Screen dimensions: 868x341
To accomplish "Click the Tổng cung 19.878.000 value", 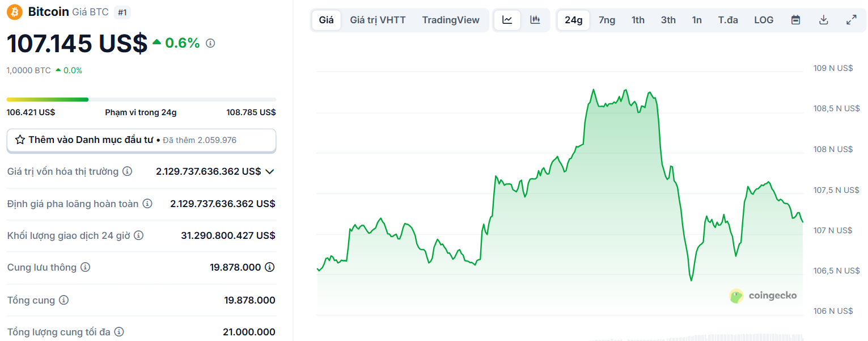I will [x=249, y=300].
